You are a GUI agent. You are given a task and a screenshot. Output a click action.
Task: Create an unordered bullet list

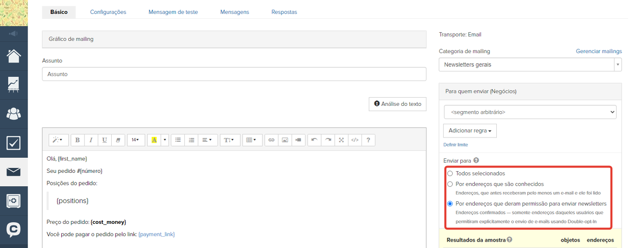click(x=178, y=140)
